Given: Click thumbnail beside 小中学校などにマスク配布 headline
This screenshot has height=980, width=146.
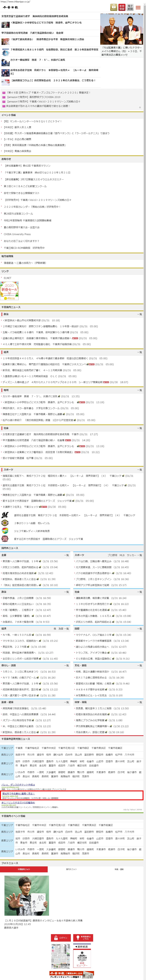Looking at the screenshot, I should pos(5,25).
